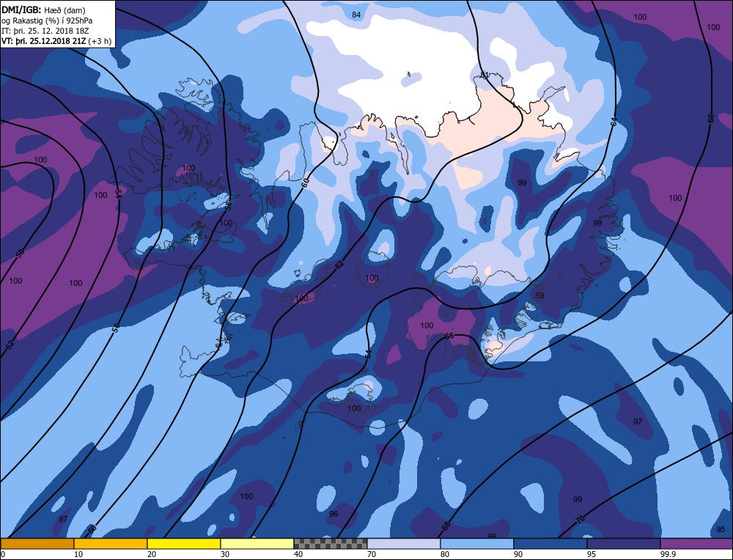Click the bright yellow 20–30 legend swatch

click(184, 544)
